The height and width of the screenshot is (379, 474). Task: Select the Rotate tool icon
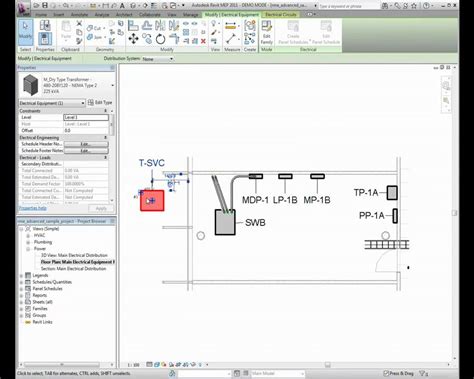[160, 39]
